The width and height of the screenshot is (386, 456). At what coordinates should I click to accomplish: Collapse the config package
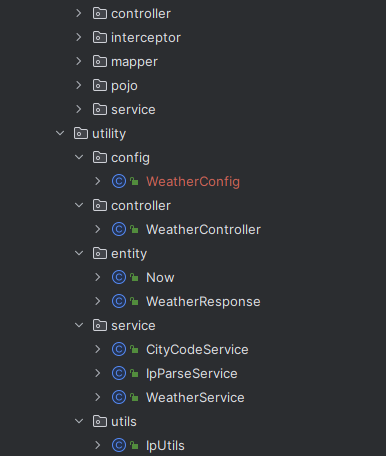pos(79,157)
